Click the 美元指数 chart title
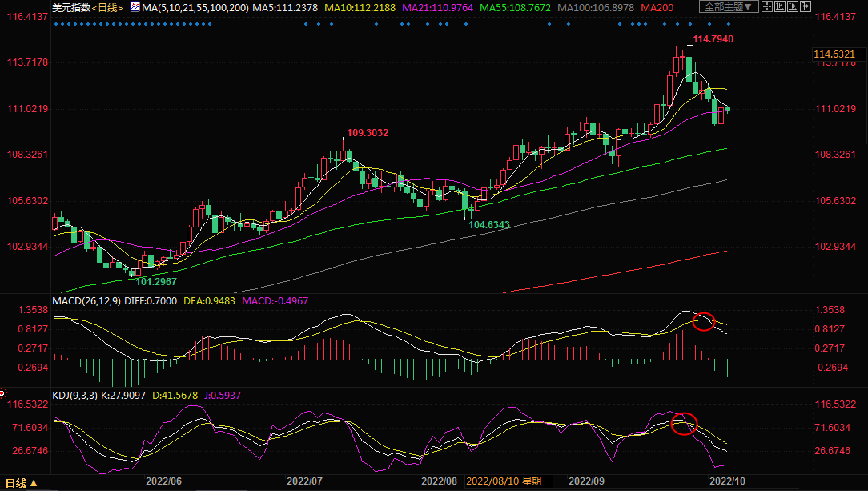Viewport: 868px width, 491px height. pyautogui.click(x=70, y=8)
